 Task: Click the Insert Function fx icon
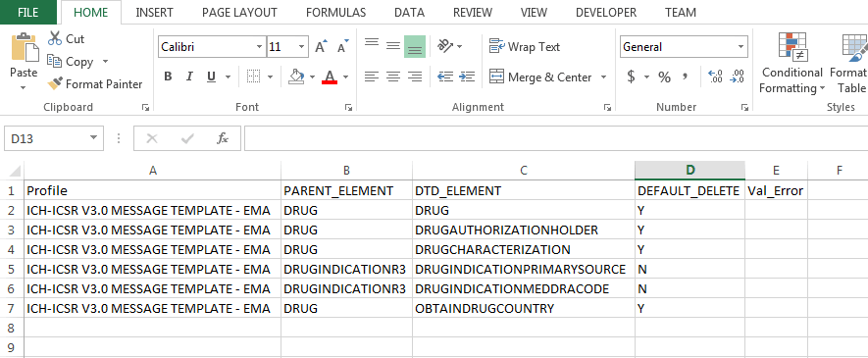click(223, 138)
